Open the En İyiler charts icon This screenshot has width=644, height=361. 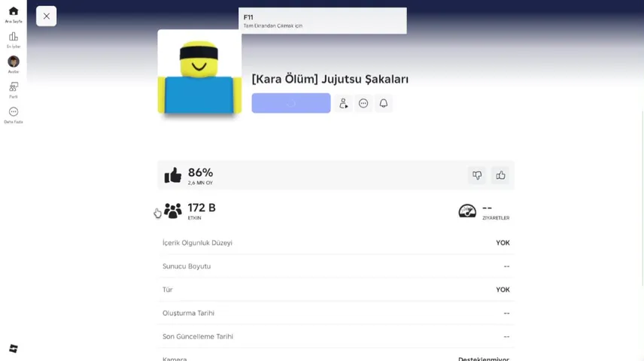pos(13,37)
